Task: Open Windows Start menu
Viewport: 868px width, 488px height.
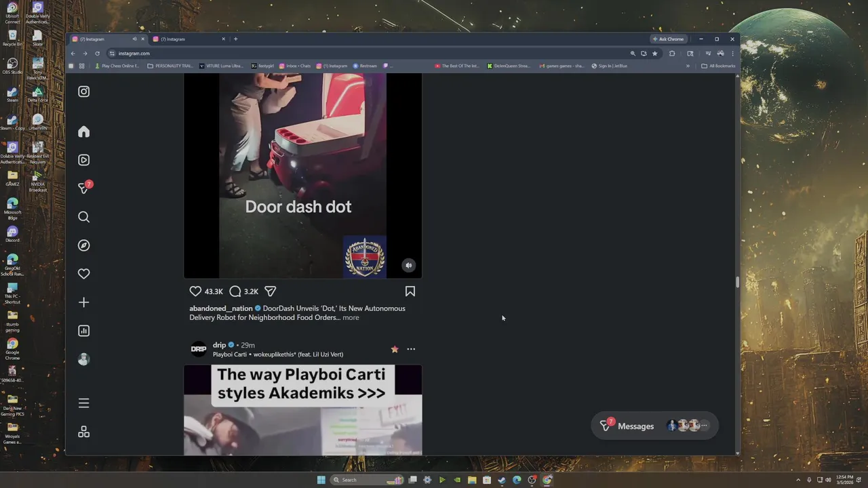Action: point(321,480)
